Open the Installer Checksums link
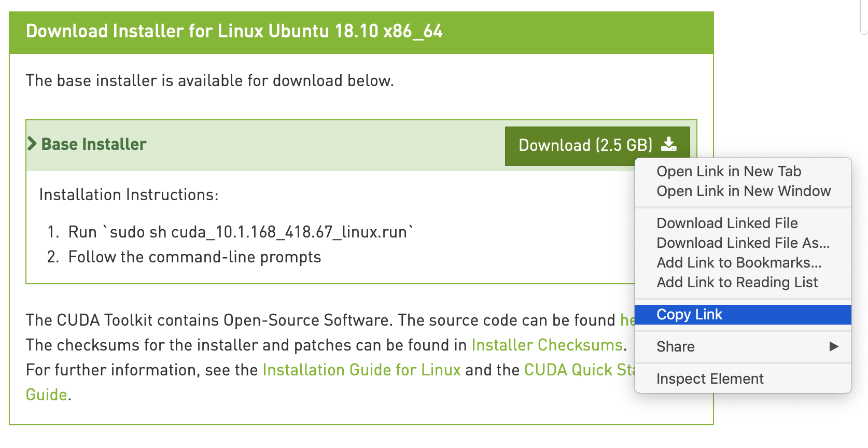 point(547,345)
